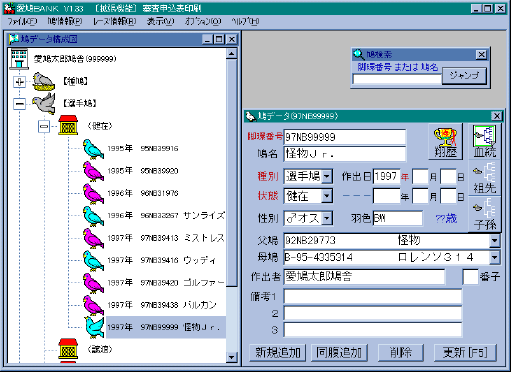The height and width of the screenshot is (372, 511).
Task: Open the 状態 dropdown
Action: (327, 196)
